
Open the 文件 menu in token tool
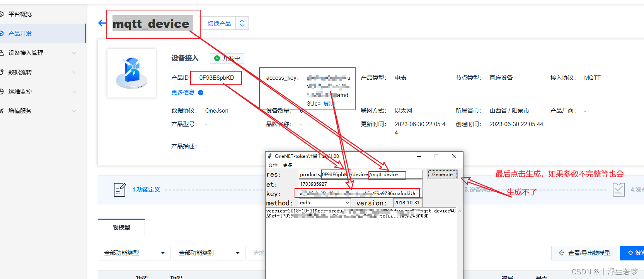tap(273, 165)
